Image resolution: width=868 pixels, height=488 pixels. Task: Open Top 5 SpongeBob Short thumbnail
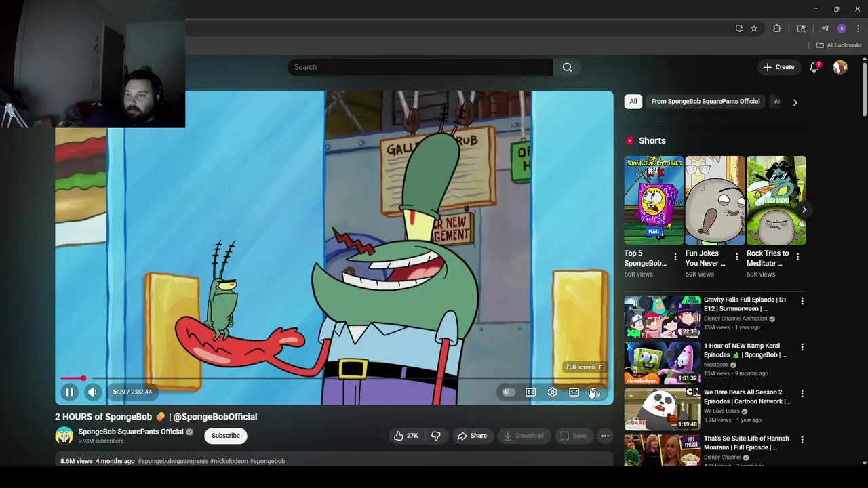654,201
